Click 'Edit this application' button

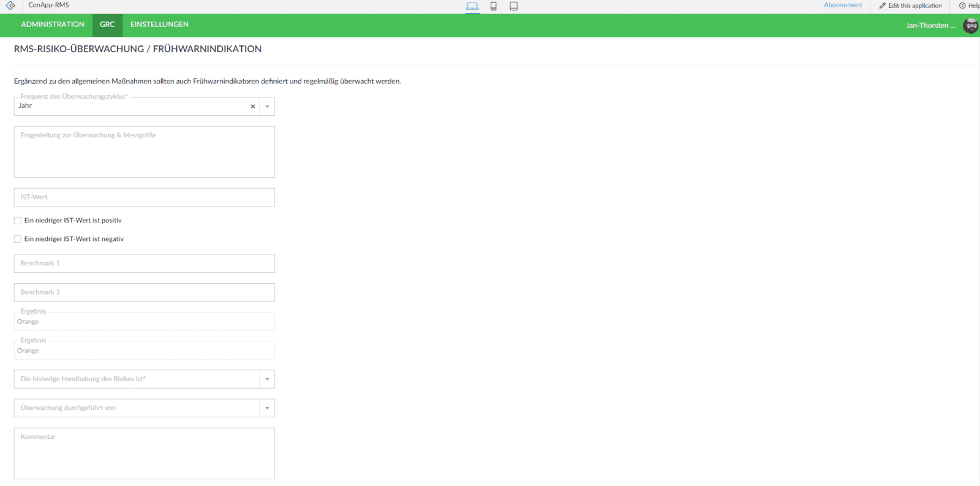(911, 6)
